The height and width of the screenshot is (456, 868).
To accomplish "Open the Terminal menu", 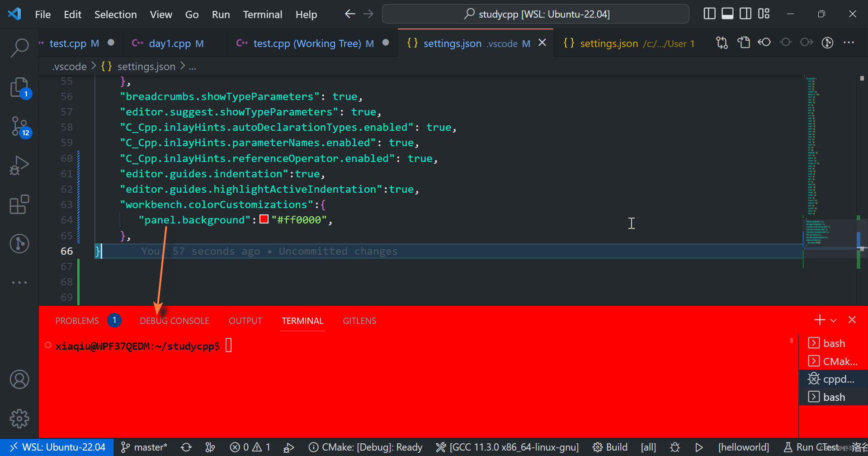I will 263,14.
